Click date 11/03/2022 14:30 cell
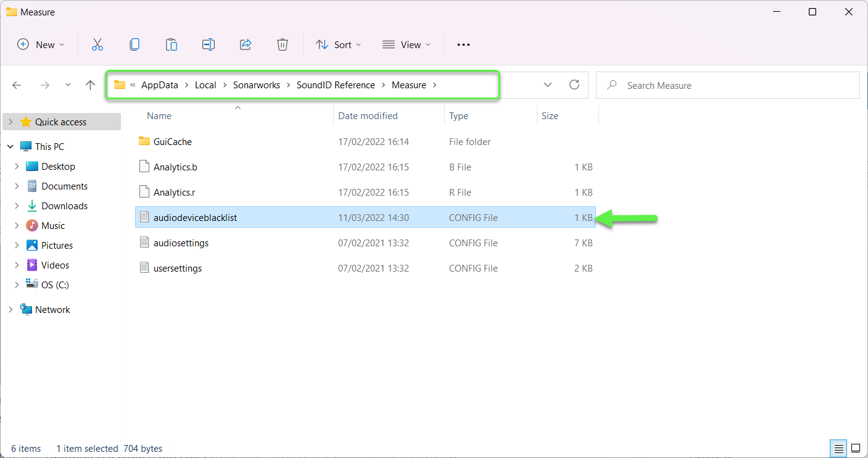Screen dimensions: 868x458 [x=373, y=217]
